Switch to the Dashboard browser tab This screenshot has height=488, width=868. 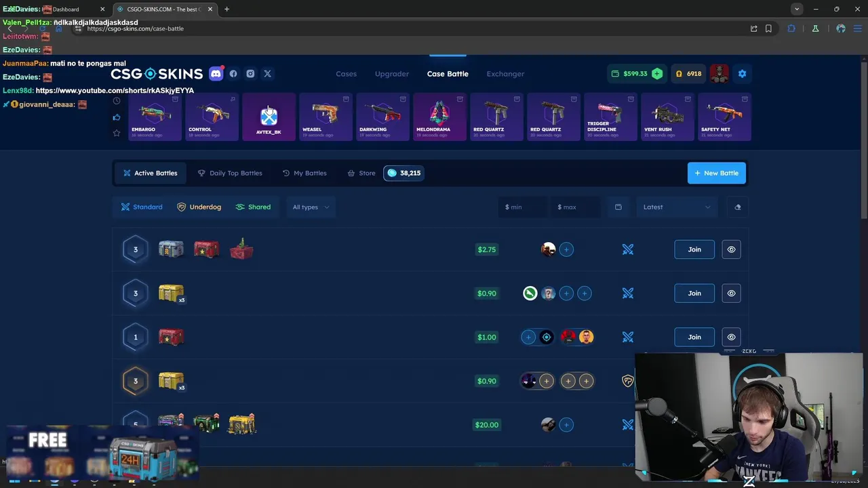point(66,9)
